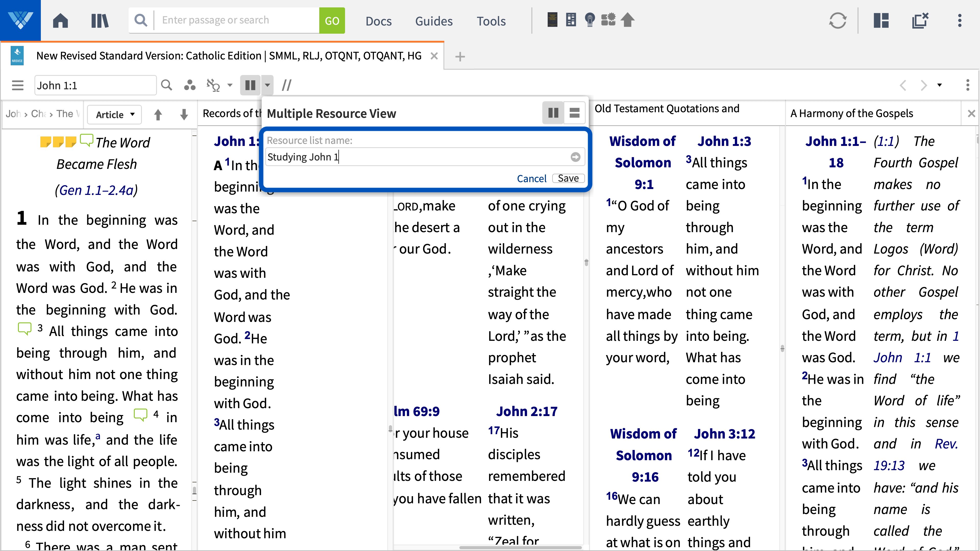Viewport: 980px width, 551px height.
Task: Click the yellow highlight note icons
Action: click(x=58, y=142)
